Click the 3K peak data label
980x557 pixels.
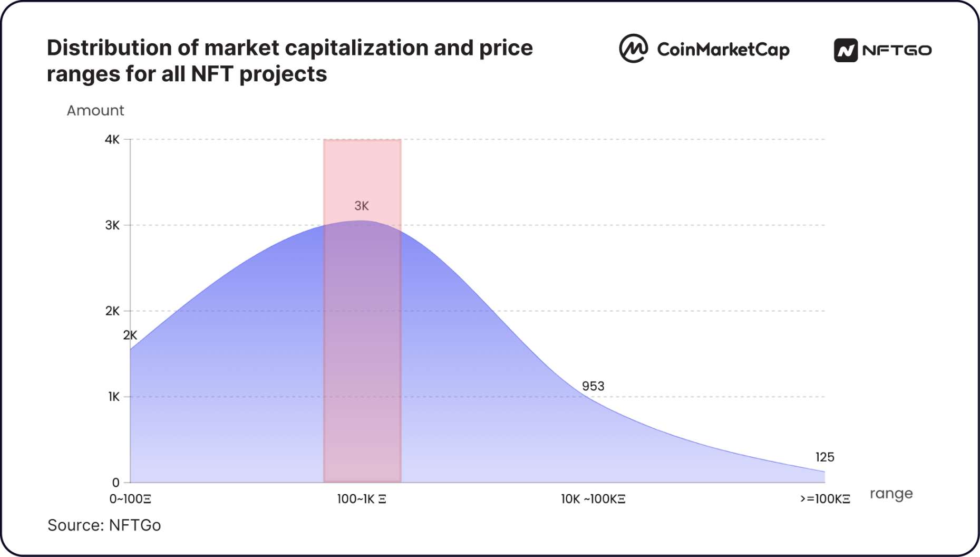click(x=362, y=206)
